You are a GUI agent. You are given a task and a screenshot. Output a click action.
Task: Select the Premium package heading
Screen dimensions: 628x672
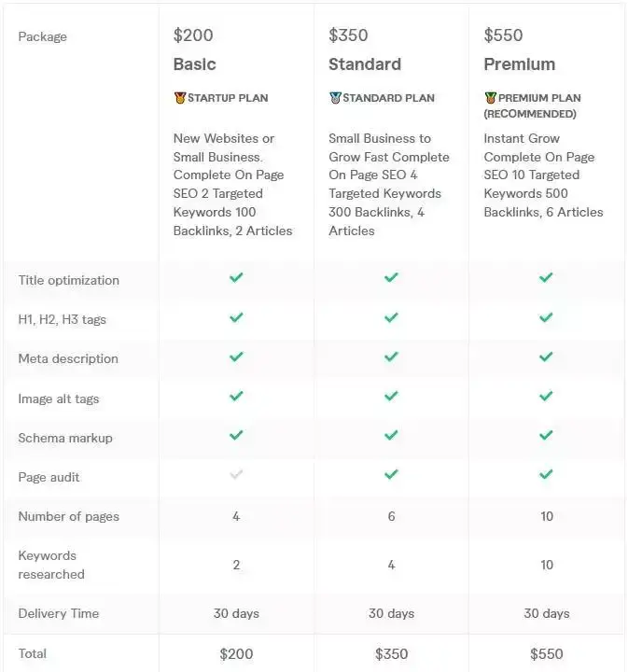(520, 64)
